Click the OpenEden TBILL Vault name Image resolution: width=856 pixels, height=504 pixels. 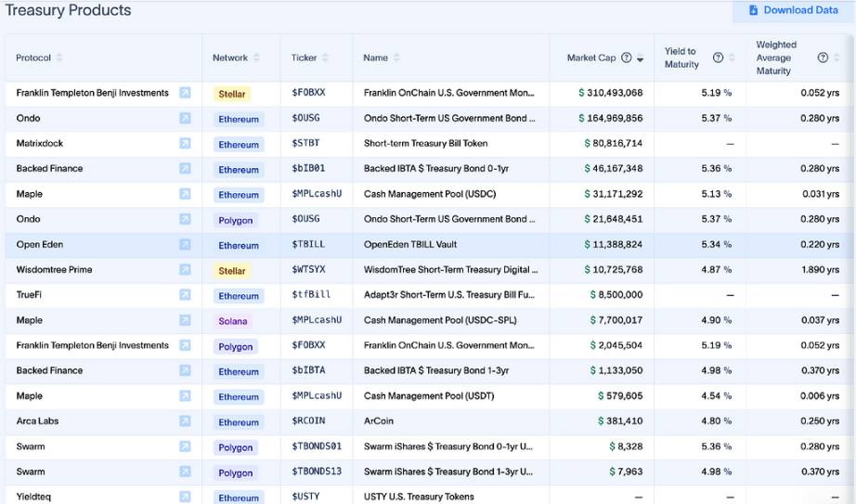point(410,244)
